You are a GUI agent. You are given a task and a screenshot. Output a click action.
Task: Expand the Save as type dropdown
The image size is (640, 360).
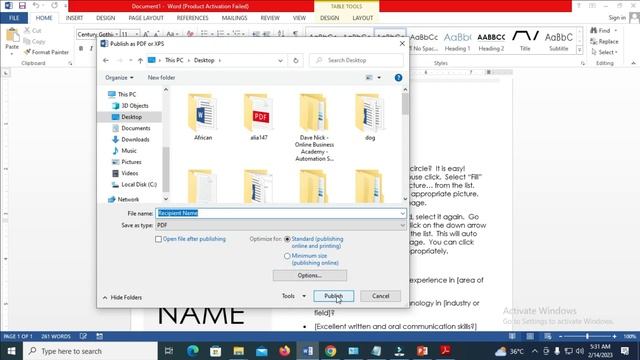click(402, 225)
